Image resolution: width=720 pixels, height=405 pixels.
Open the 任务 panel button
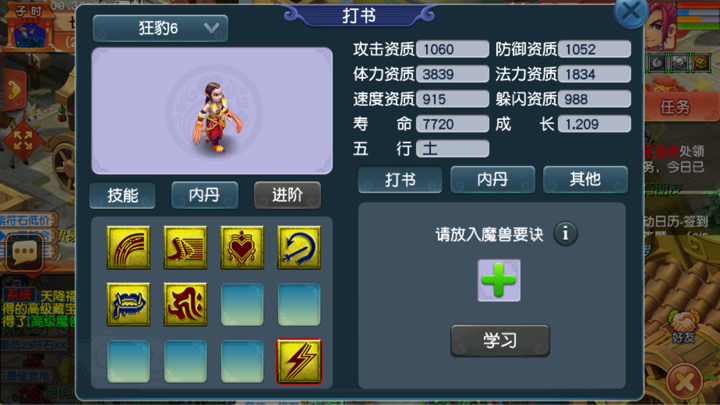click(675, 107)
